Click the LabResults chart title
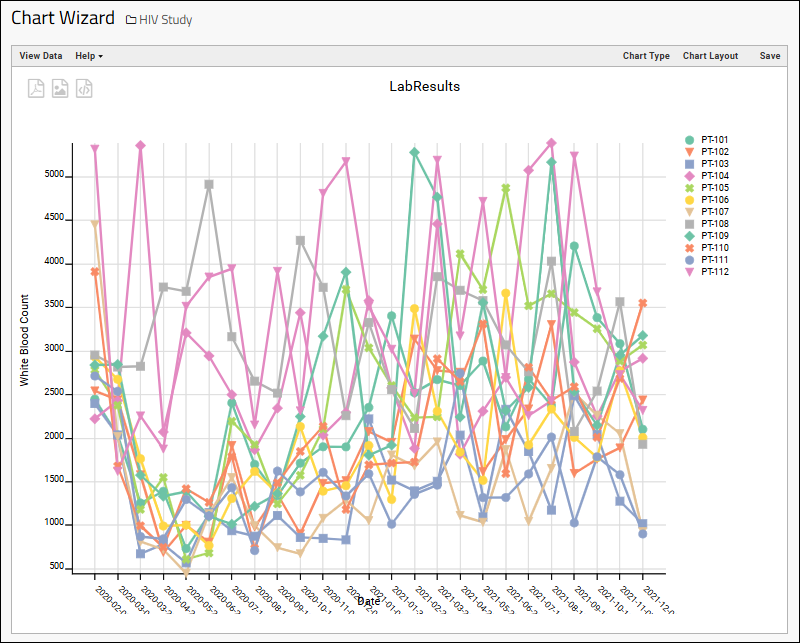Image resolution: width=800 pixels, height=643 pixels. 424,87
